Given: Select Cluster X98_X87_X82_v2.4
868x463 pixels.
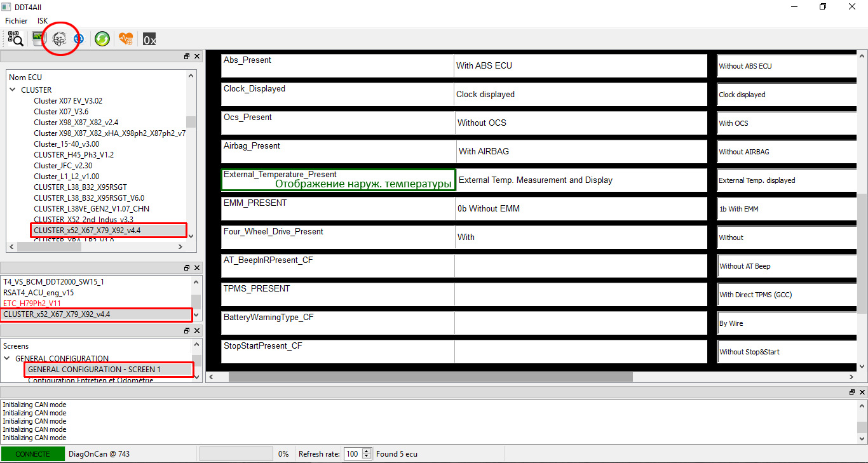Looking at the screenshot, I should (x=76, y=122).
